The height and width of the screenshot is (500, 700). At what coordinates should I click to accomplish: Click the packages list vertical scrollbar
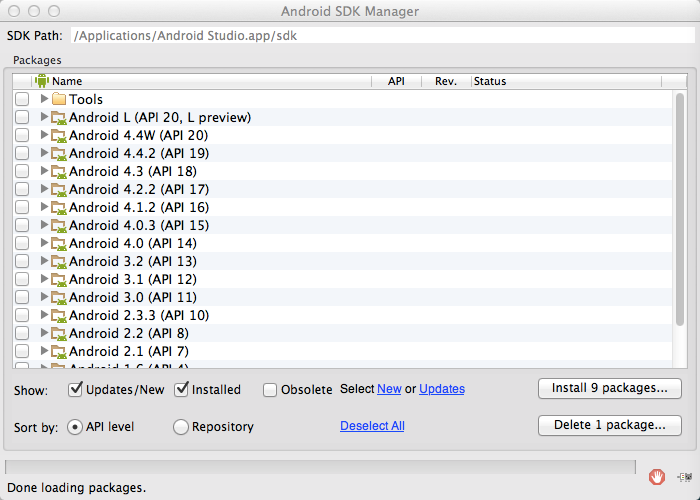[680, 209]
